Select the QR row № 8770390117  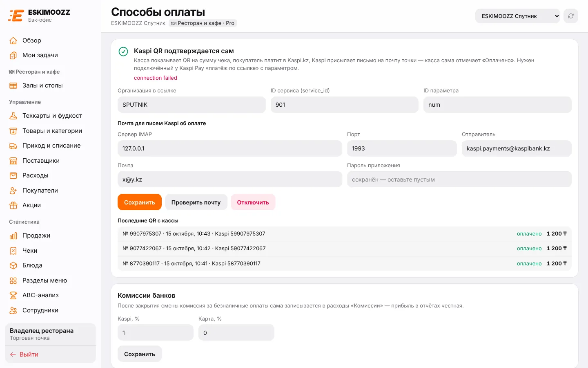click(345, 264)
